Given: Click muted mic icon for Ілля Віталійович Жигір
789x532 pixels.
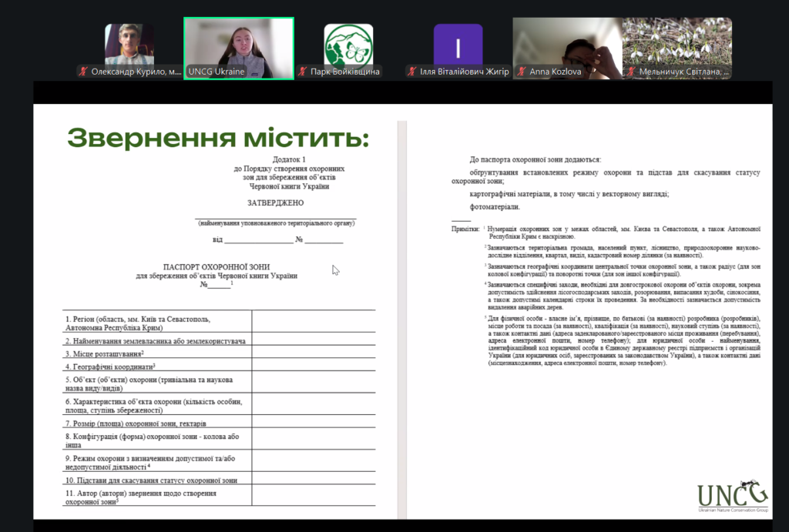Looking at the screenshot, I should point(412,72).
